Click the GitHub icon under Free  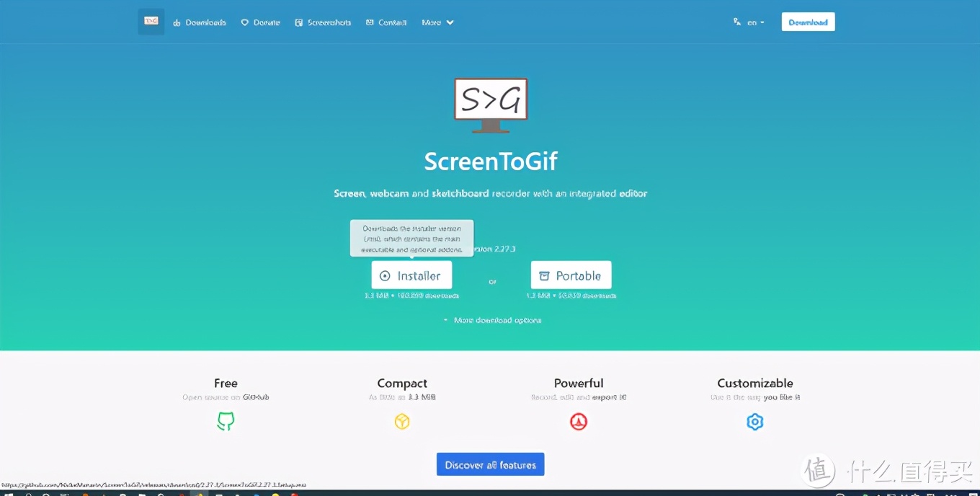point(226,422)
